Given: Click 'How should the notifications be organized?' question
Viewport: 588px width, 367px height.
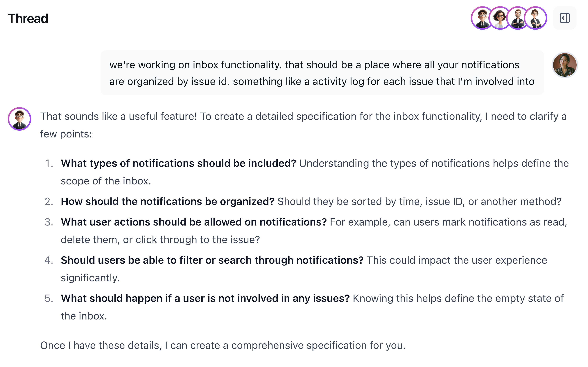Looking at the screenshot, I should 167,201.
